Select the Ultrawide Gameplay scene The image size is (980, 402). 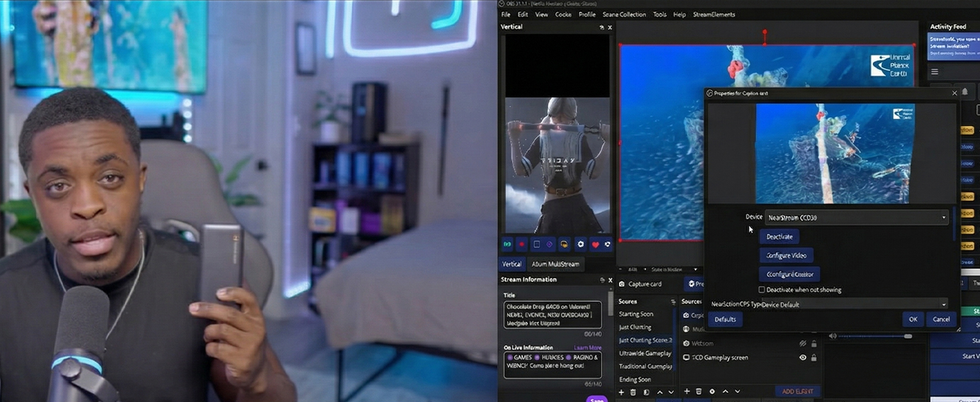coord(645,353)
